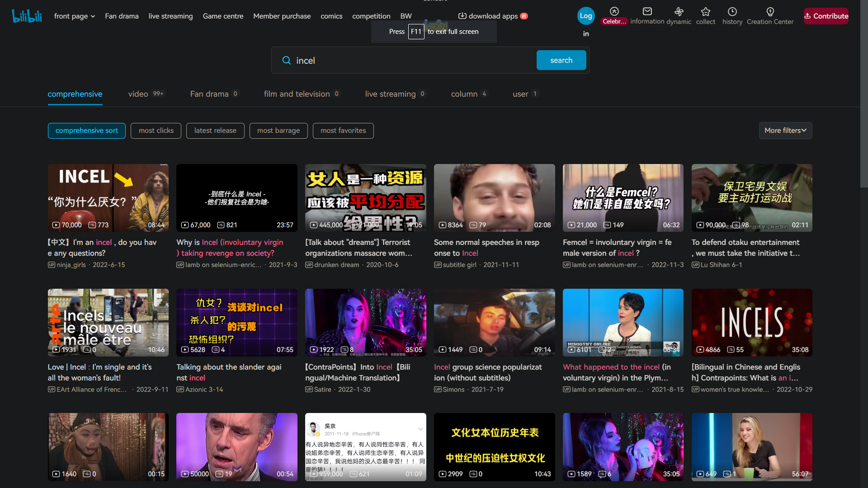
Task: Switch to the Fan drama results tab
Action: [x=214, y=94]
